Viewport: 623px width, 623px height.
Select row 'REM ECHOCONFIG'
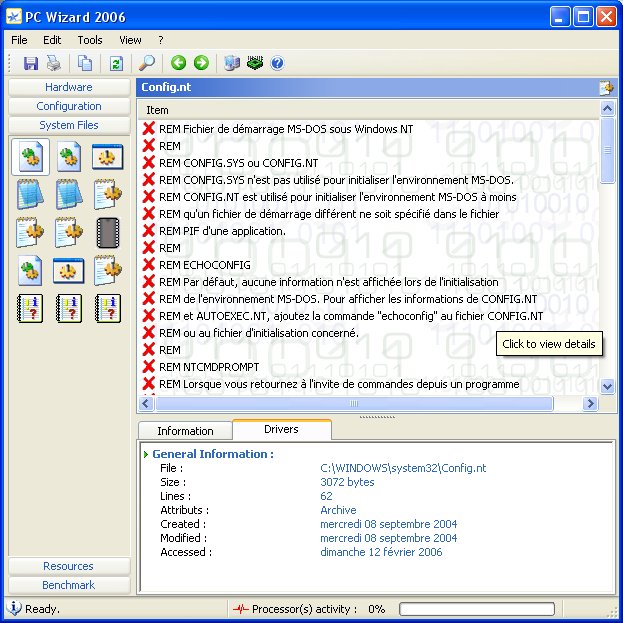pos(369,265)
